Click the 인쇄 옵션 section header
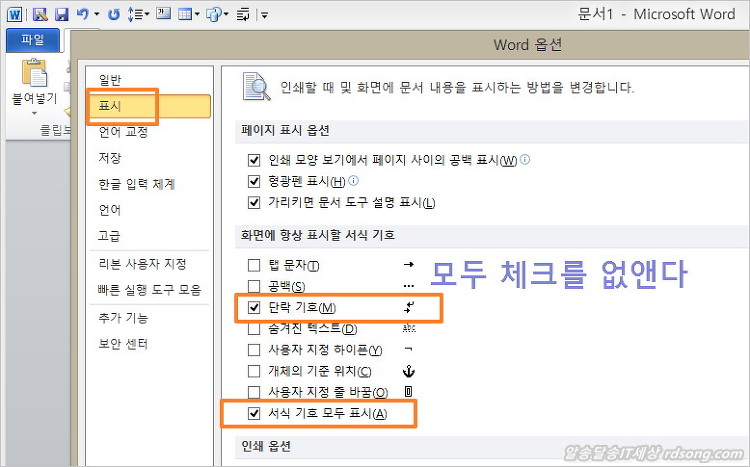The height and width of the screenshot is (467, 750). point(266,446)
